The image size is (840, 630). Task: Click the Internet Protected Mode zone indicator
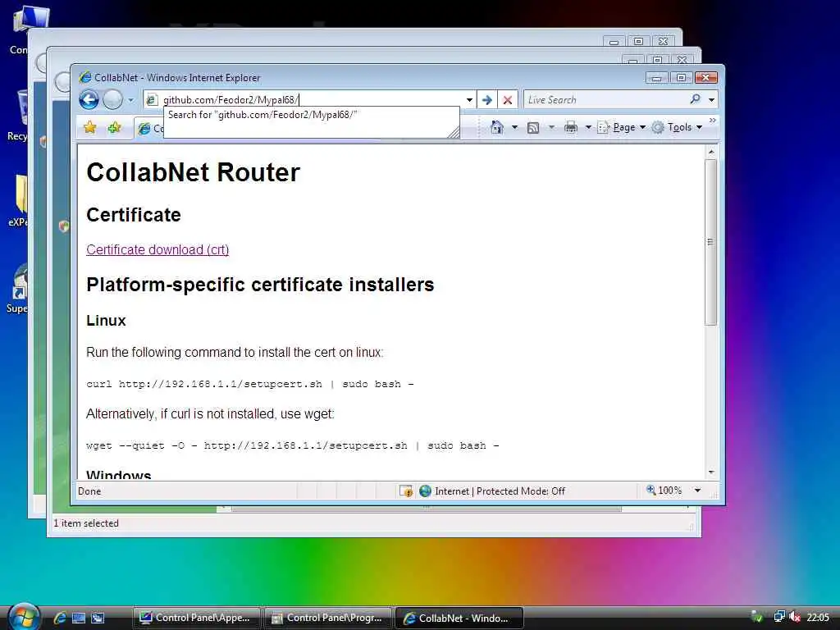pyautogui.click(x=492, y=491)
